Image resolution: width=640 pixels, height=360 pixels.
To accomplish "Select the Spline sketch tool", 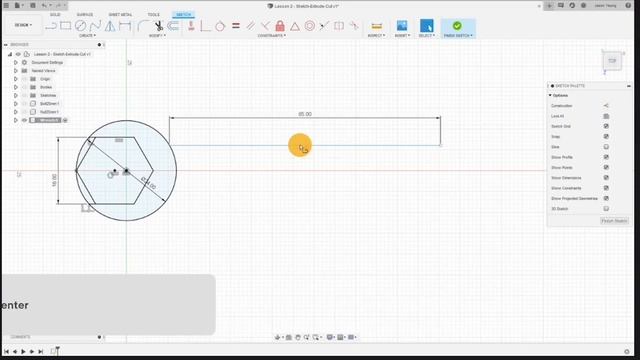I will click(95, 26).
